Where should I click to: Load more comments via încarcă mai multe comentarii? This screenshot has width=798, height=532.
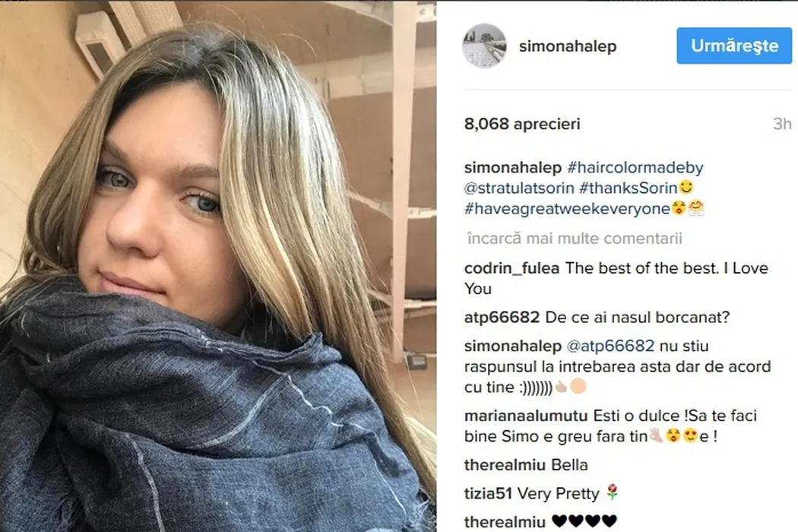pyautogui.click(x=575, y=238)
